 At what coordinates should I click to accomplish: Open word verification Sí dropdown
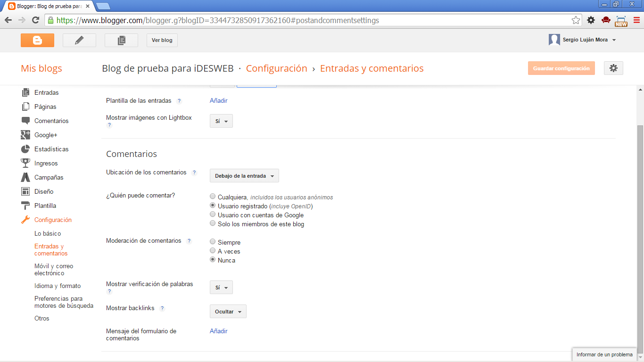(221, 288)
